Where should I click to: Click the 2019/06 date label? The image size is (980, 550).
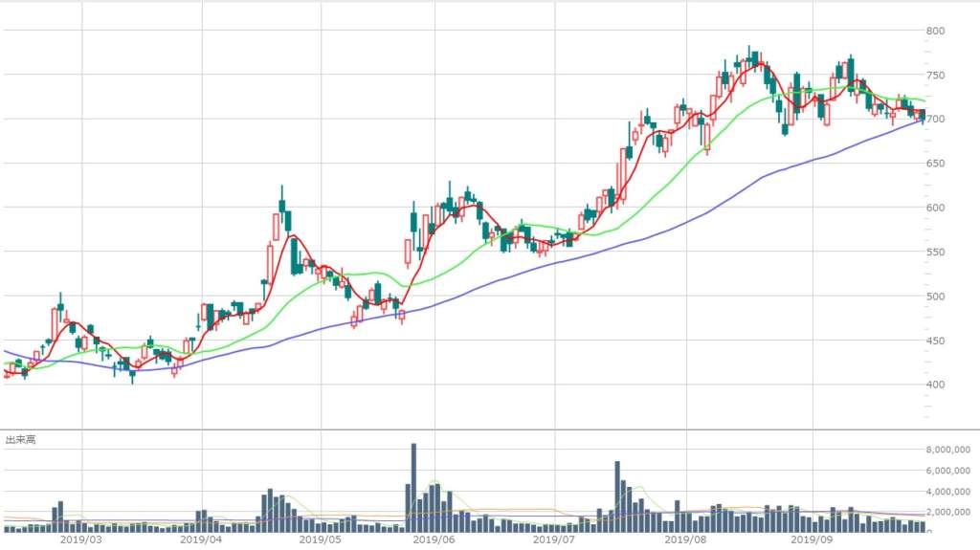click(x=434, y=539)
